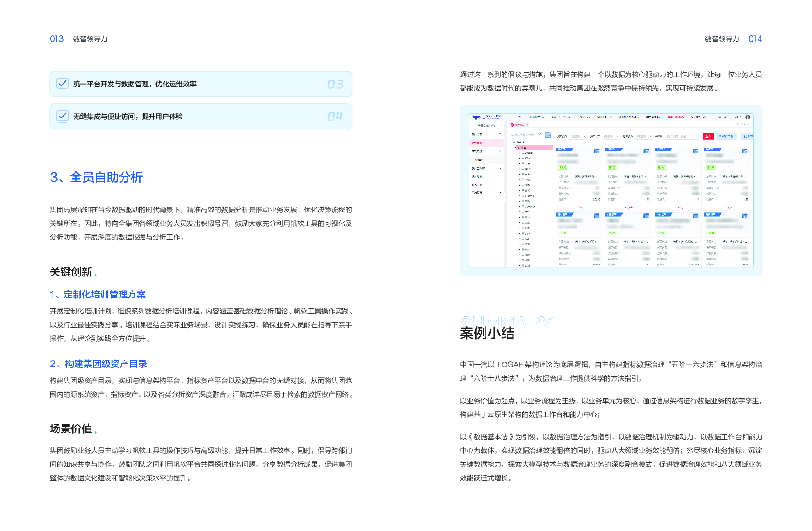Click the 场景价值 heading
The image size is (812, 531).
[x=71, y=429]
